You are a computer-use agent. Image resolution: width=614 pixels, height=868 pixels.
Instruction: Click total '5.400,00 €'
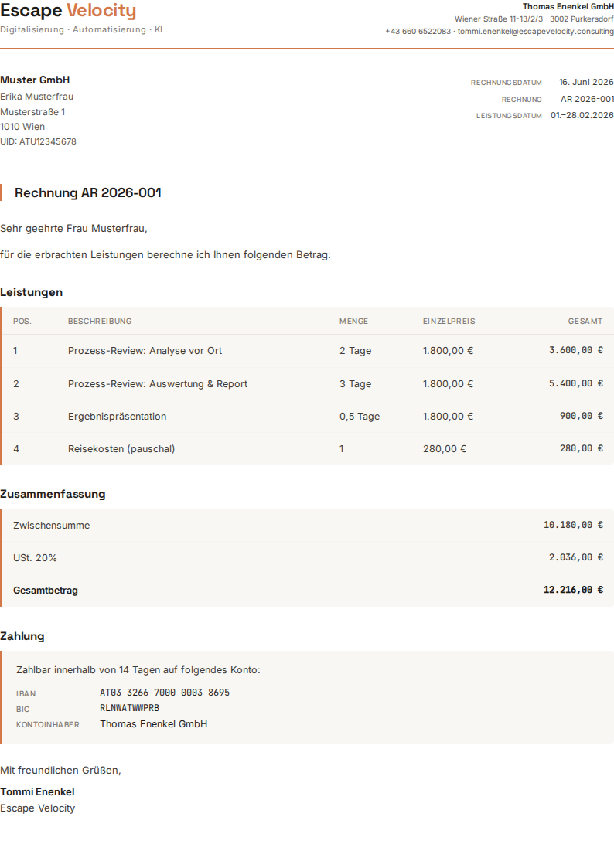576,383
